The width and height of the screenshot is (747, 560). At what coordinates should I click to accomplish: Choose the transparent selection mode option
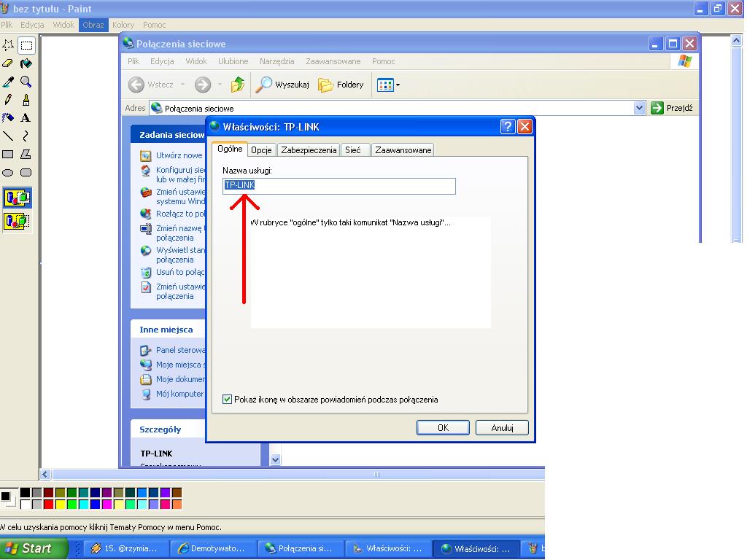click(x=18, y=221)
